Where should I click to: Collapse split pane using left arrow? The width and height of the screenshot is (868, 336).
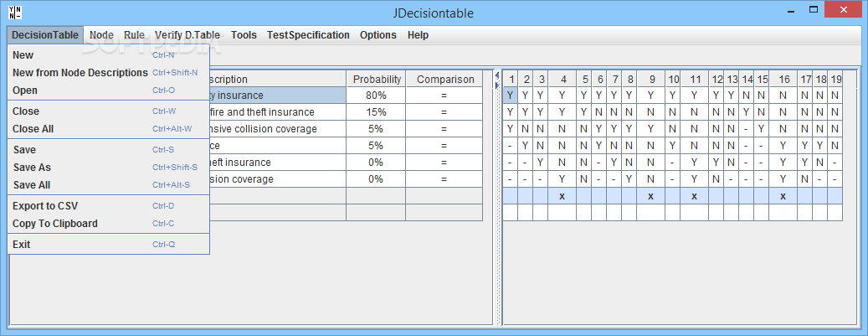pos(497,76)
